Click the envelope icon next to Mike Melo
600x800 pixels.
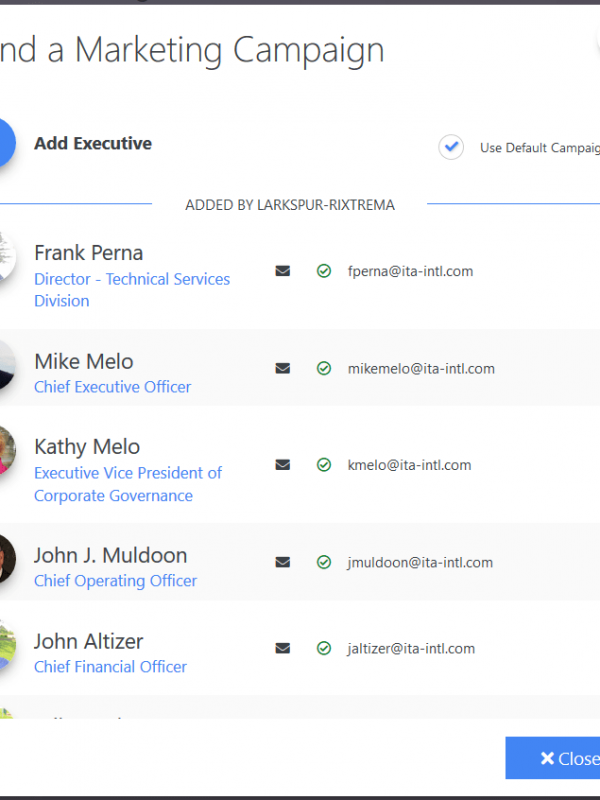(x=282, y=368)
